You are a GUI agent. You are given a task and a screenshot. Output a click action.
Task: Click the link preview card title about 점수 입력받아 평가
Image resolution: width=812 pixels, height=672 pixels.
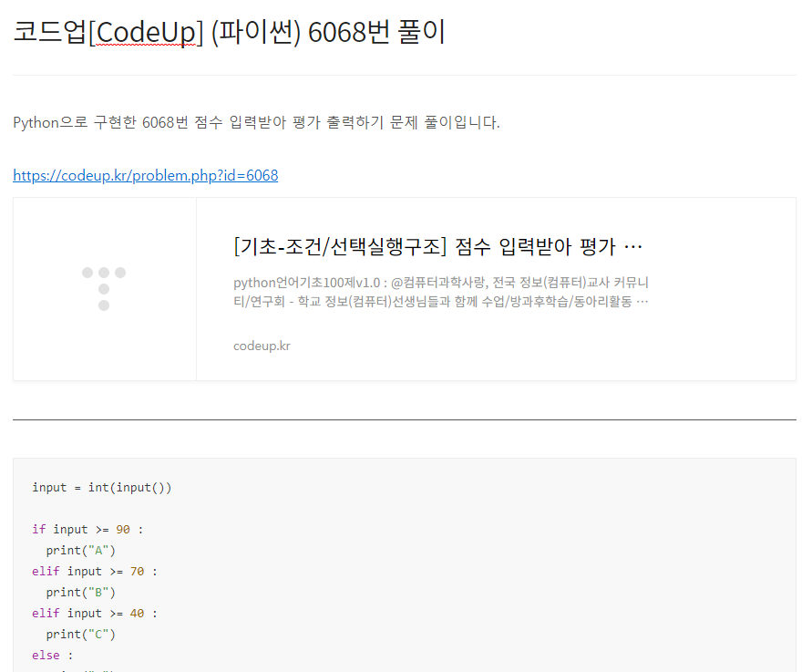click(437, 246)
